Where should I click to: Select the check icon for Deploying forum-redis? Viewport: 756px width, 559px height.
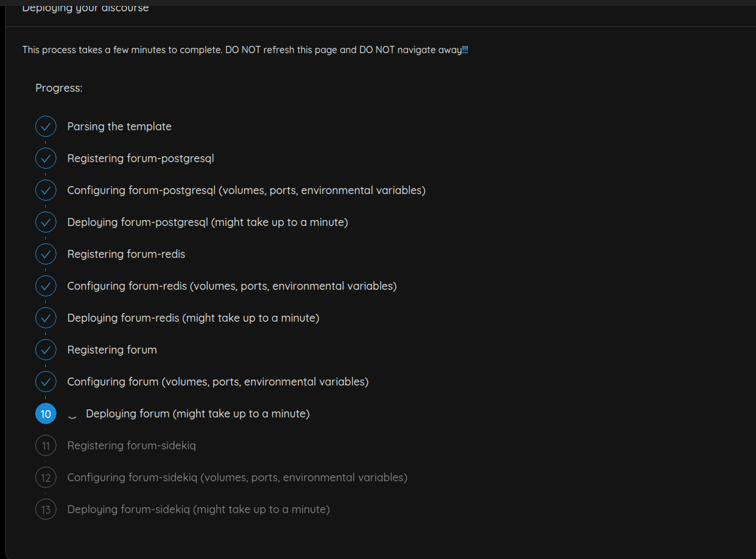[x=46, y=318]
